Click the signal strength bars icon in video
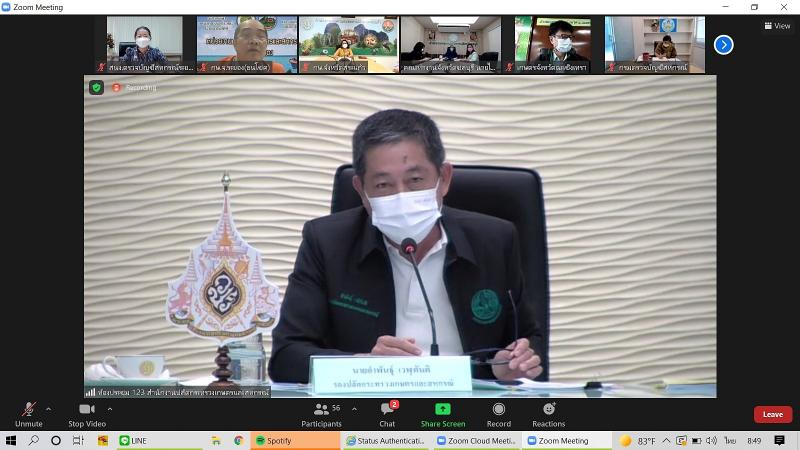This screenshot has height=450, width=800. click(90, 392)
